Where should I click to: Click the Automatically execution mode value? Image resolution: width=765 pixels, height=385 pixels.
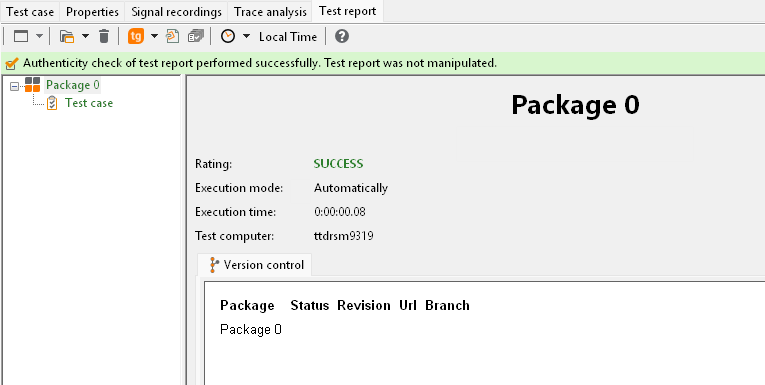coord(351,188)
